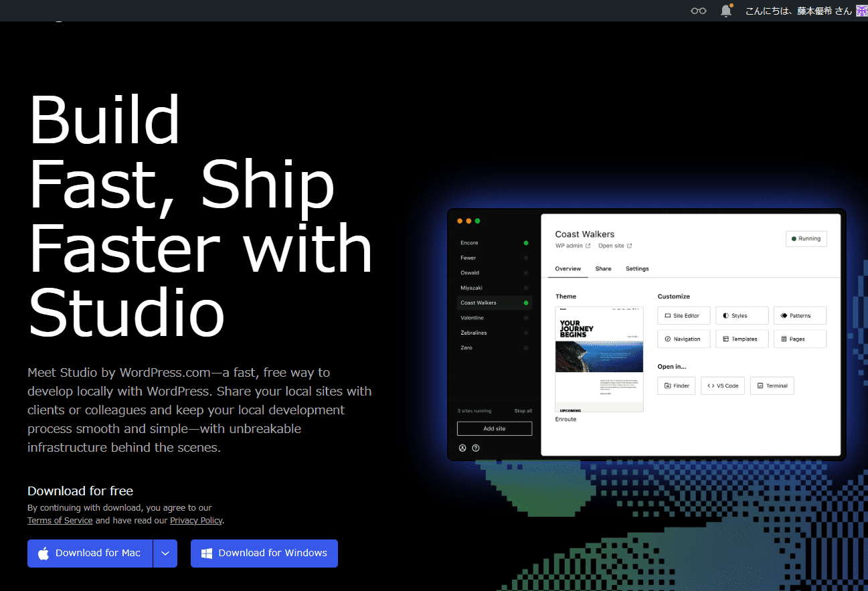The width and height of the screenshot is (868, 591).
Task: Click the Download for free heading
Action: 80,491
